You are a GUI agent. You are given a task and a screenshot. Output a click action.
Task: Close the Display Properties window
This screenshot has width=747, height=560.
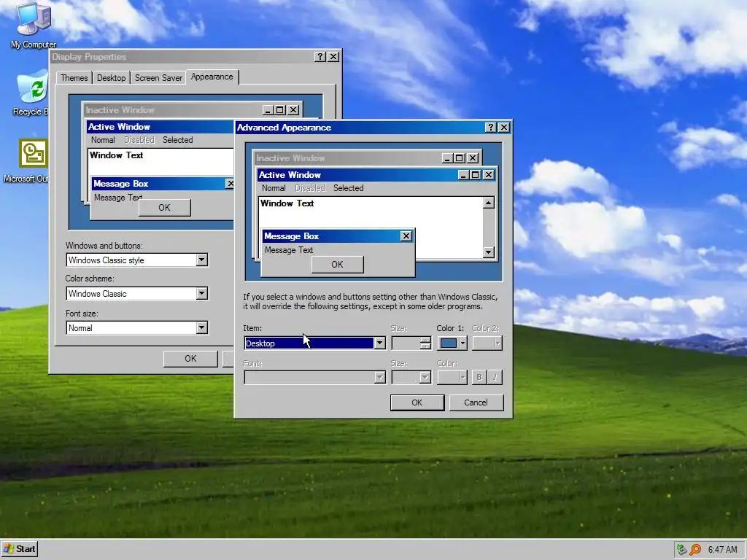coord(333,57)
